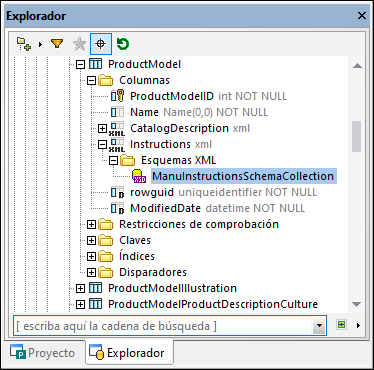This screenshot has width=374, height=370.
Task: Select rowguid uniqueidentifier row
Action: pos(223,192)
